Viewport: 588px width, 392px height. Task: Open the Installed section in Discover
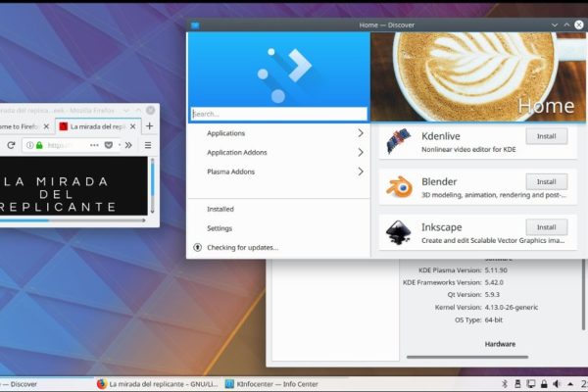(220, 209)
